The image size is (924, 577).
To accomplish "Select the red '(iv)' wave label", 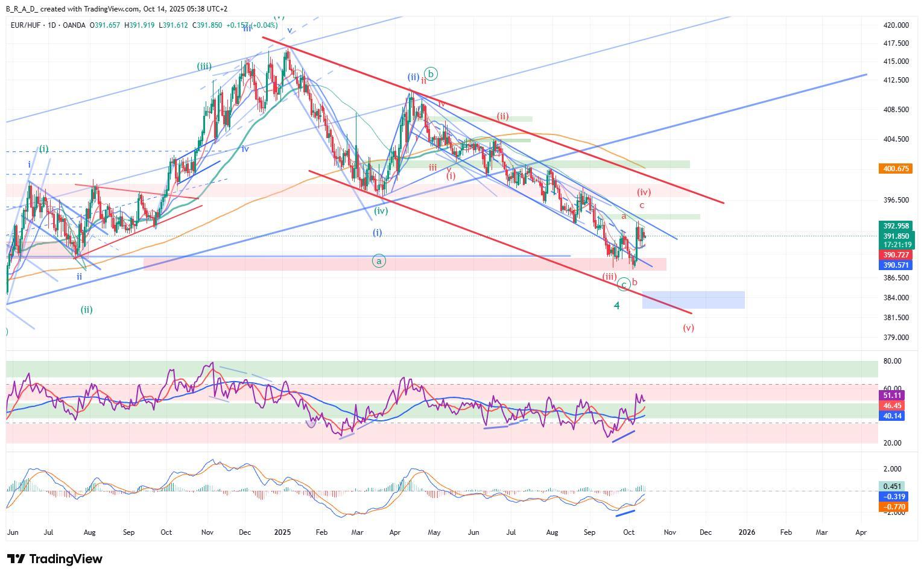I will click(x=644, y=192).
